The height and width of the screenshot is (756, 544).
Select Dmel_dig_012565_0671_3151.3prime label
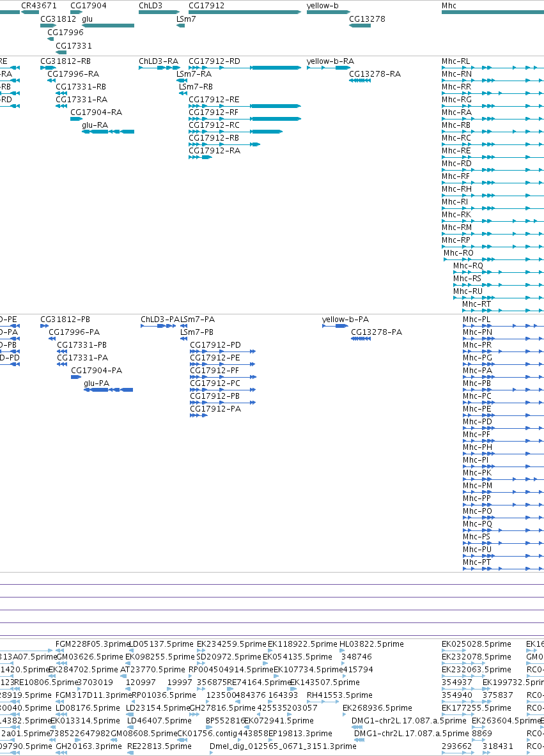click(283, 746)
